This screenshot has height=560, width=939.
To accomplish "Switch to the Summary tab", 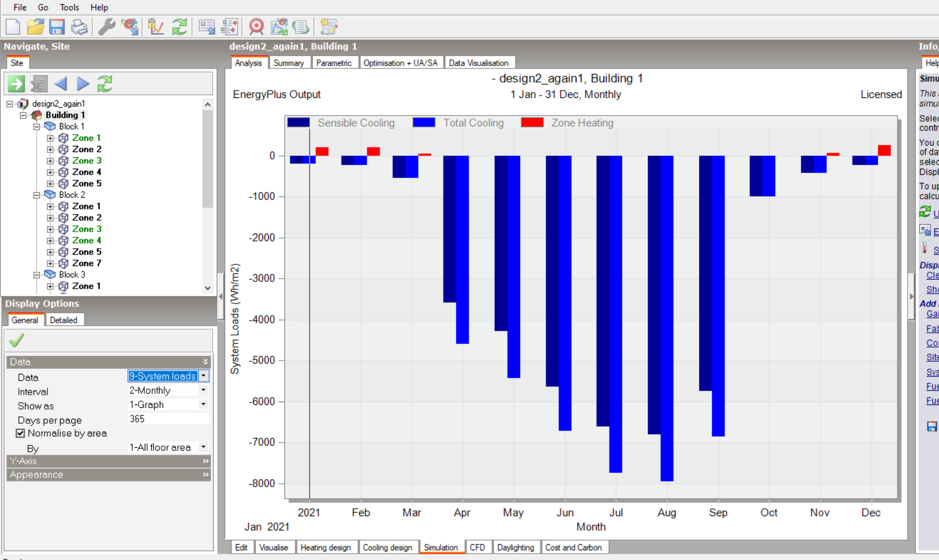I will pyautogui.click(x=288, y=63).
